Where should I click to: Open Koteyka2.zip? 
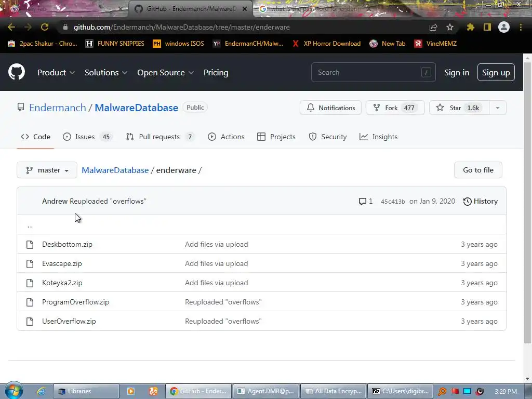tap(62, 283)
